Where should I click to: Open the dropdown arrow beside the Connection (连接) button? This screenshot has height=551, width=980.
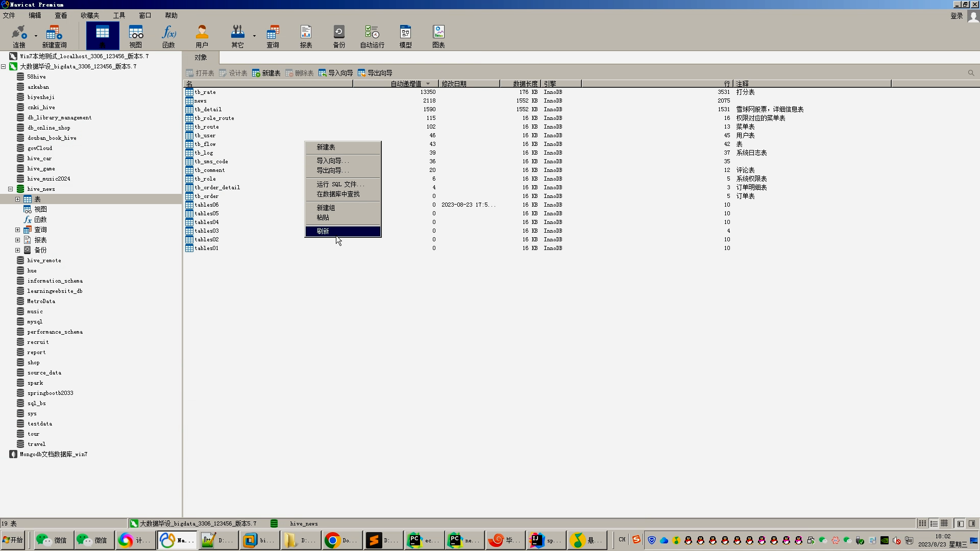pos(36,36)
